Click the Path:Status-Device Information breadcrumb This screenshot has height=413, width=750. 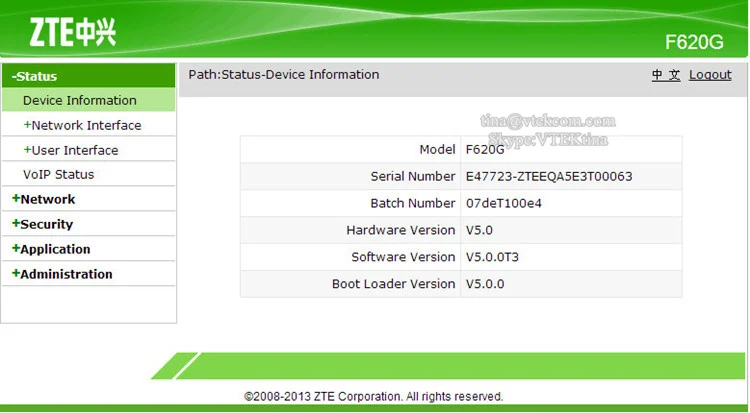284,75
